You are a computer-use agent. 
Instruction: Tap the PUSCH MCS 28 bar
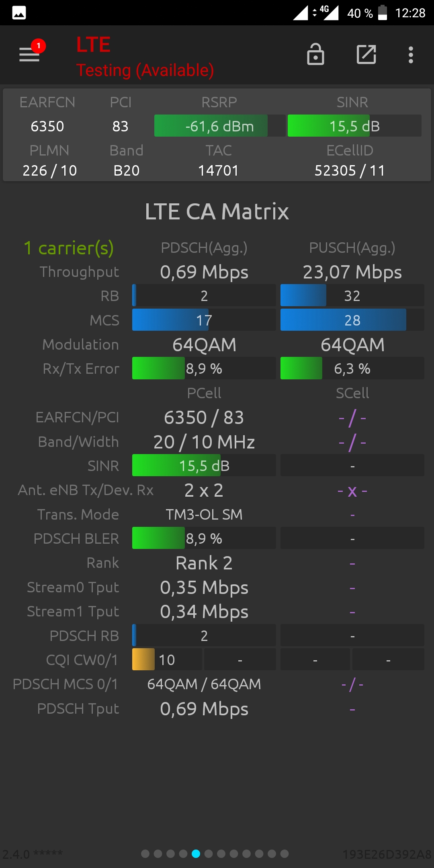[352, 320]
